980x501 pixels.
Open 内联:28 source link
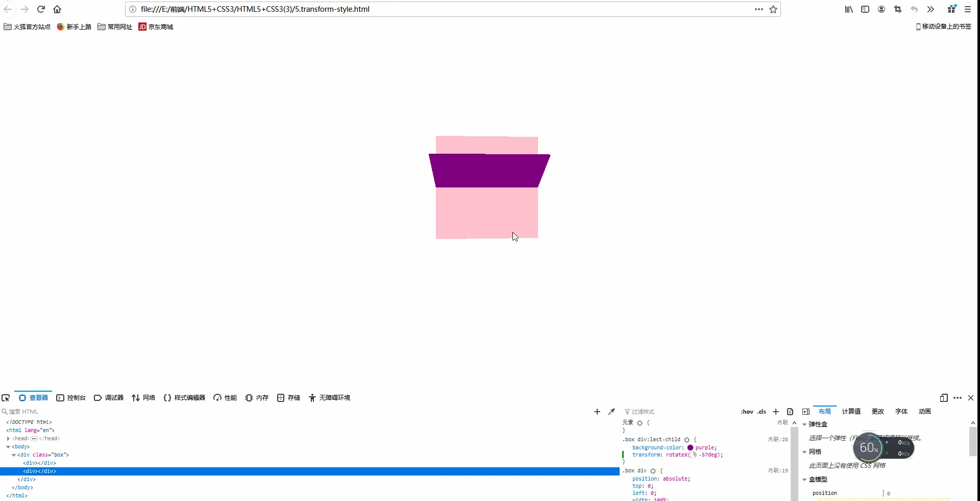coord(778,439)
